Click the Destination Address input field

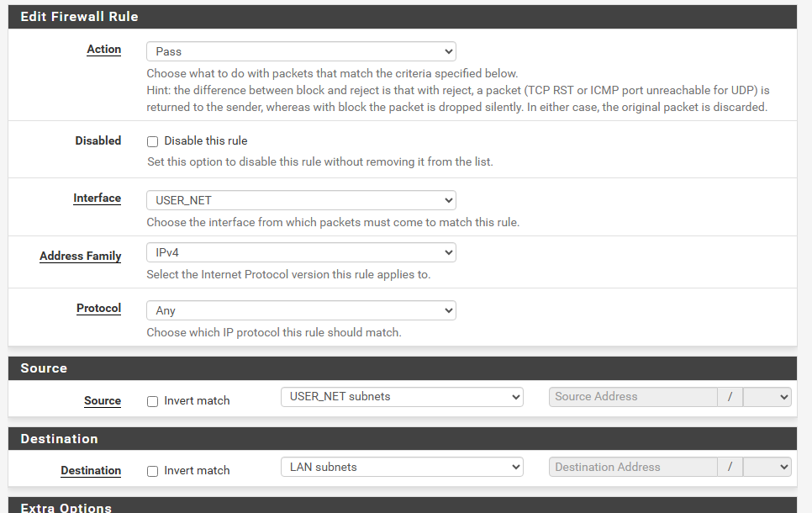tap(633, 467)
